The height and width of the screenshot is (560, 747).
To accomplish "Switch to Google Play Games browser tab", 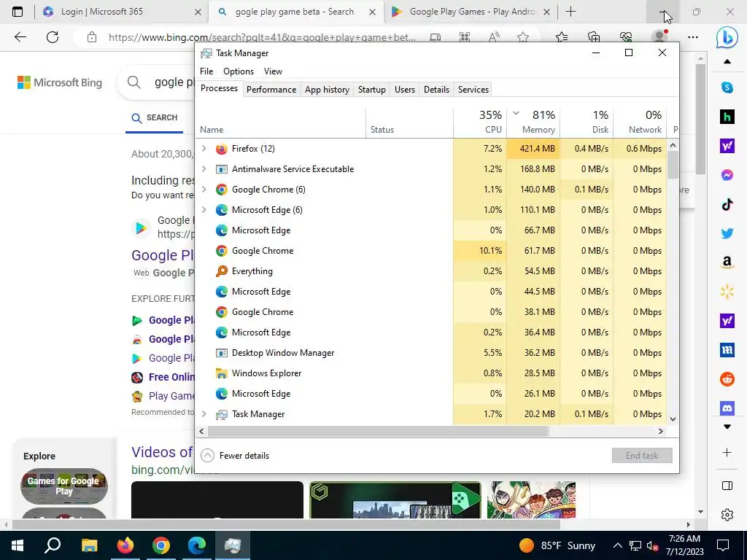I will [x=472, y=12].
